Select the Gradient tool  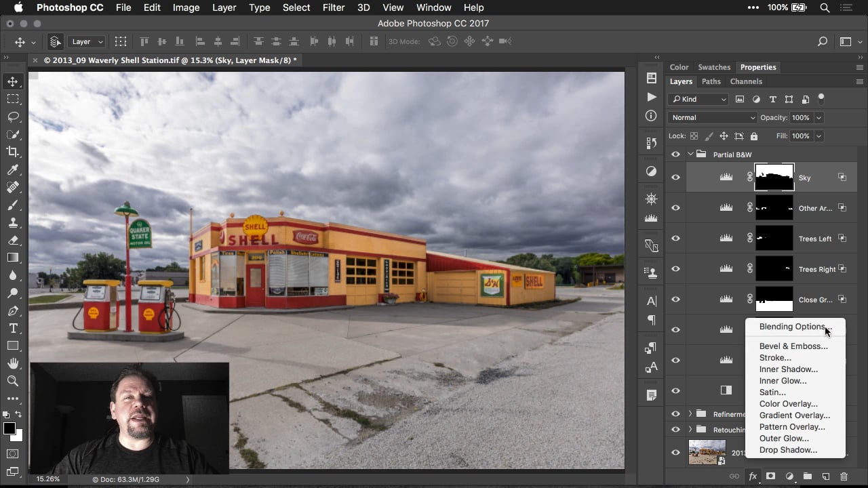pyautogui.click(x=13, y=258)
